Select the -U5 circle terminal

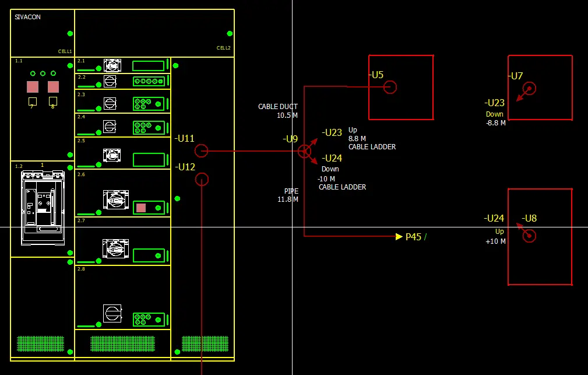[390, 87]
